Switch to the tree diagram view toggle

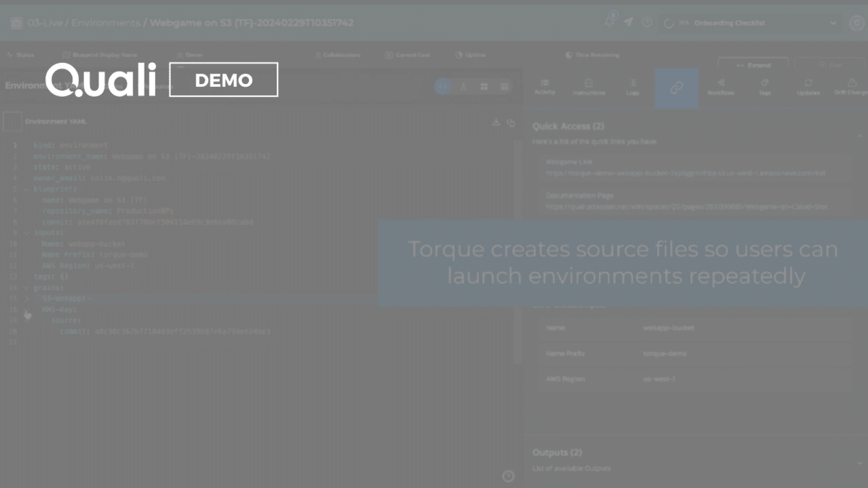[x=463, y=87]
